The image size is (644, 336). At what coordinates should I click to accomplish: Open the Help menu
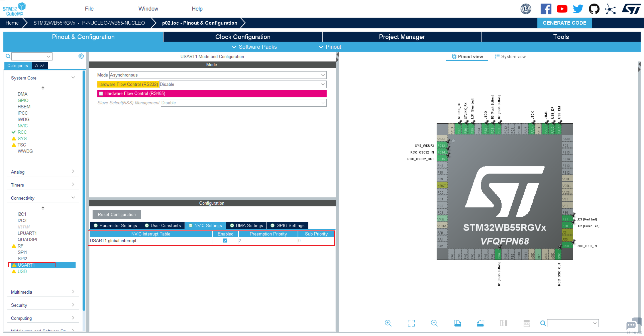click(197, 9)
